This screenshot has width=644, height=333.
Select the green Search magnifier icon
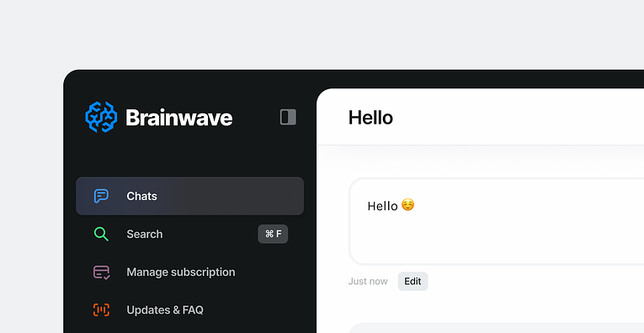101,234
